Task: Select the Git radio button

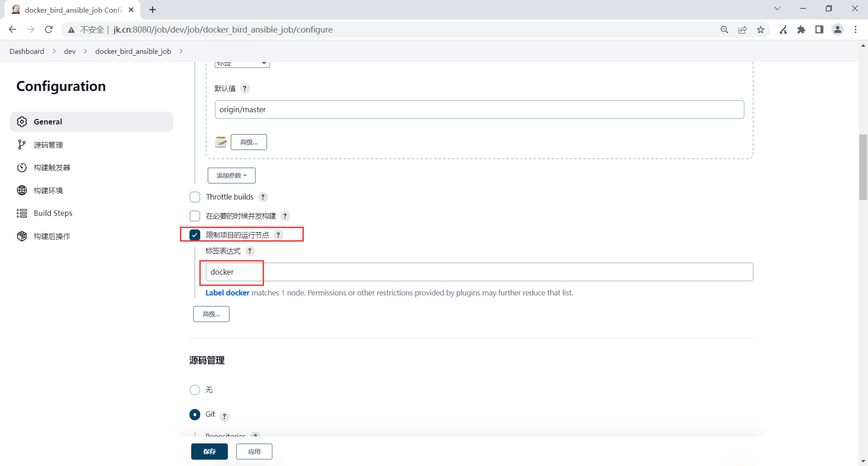Action: pos(195,414)
